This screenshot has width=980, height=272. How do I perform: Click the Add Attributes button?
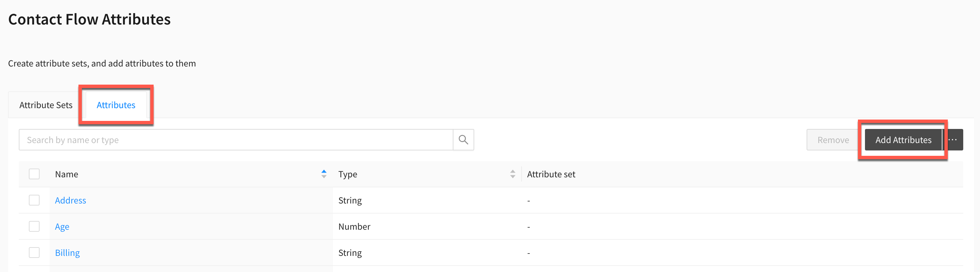click(x=903, y=140)
